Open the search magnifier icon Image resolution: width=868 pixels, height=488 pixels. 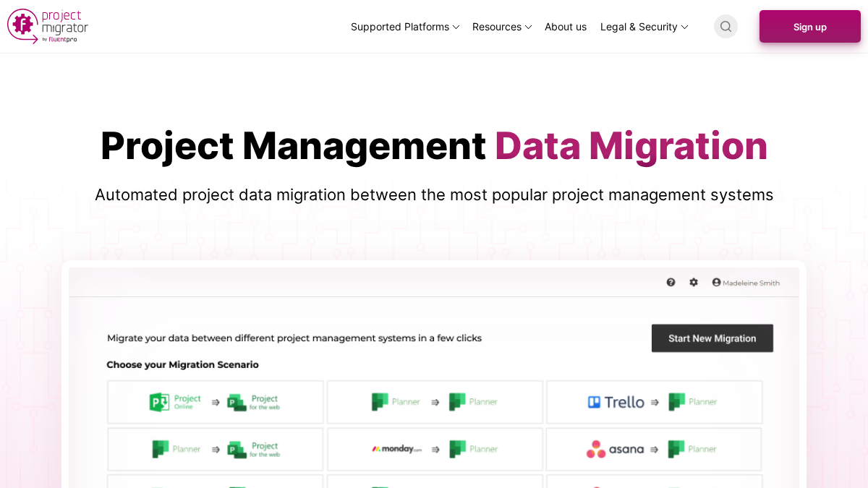pyautogui.click(x=726, y=27)
